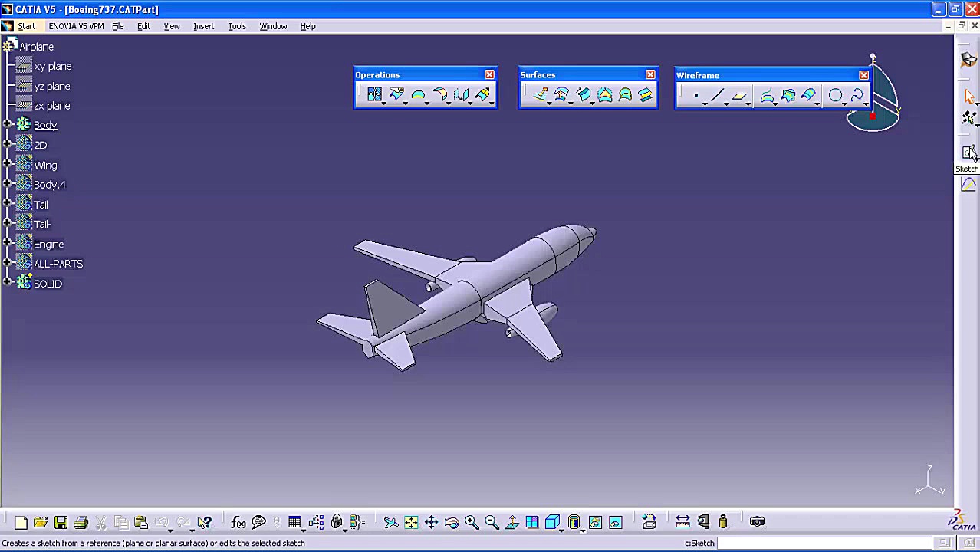Activate the What's This help cursor icon

(204, 522)
